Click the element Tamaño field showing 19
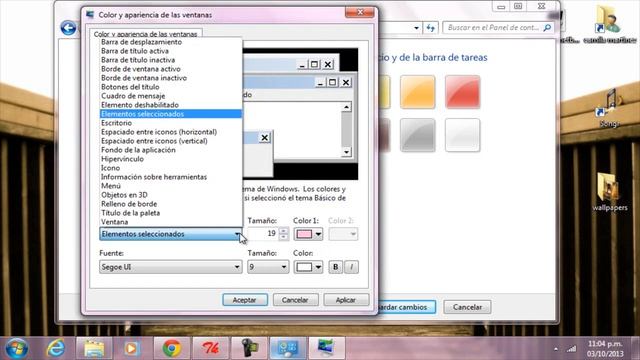This screenshot has height=360, width=640. tap(264, 233)
